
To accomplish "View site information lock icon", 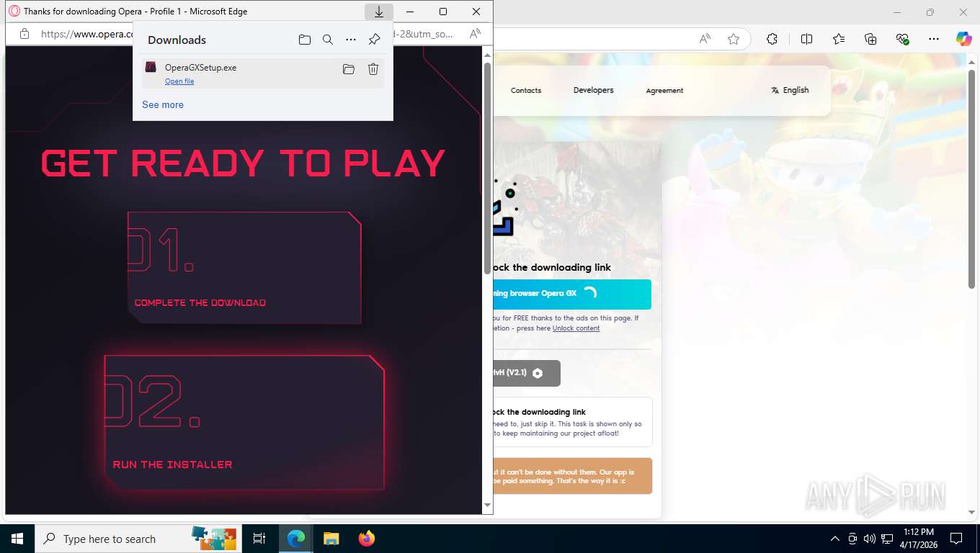I will pyautogui.click(x=24, y=34).
